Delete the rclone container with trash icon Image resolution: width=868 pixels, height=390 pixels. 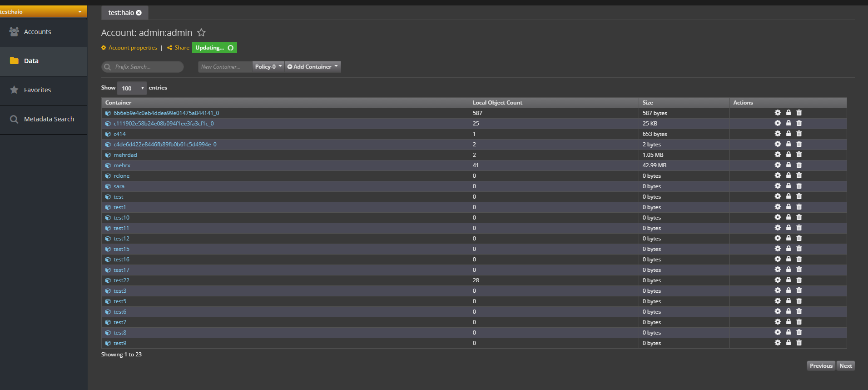[x=799, y=175]
